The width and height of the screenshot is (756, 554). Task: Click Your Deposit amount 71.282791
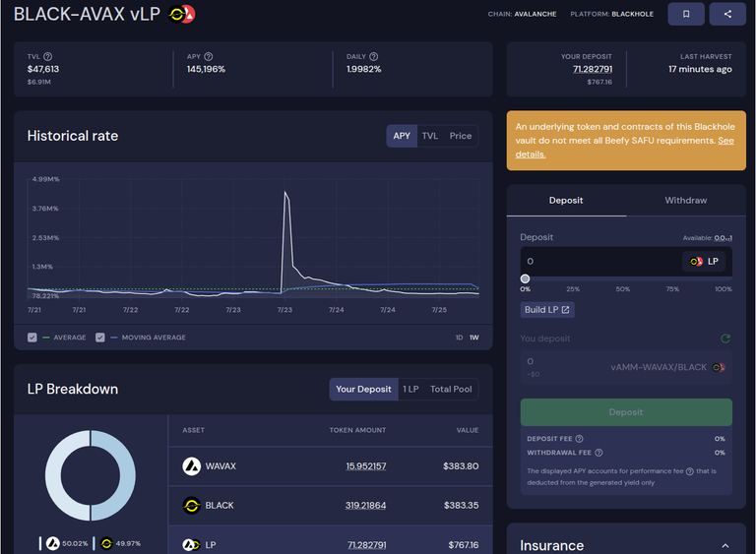point(593,69)
